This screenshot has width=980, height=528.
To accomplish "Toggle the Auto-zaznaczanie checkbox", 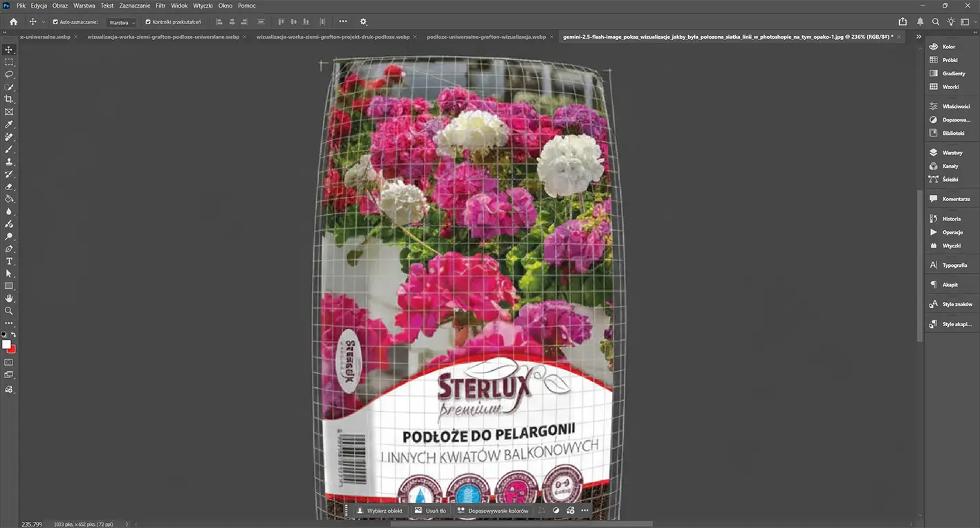I will tap(55, 22).
